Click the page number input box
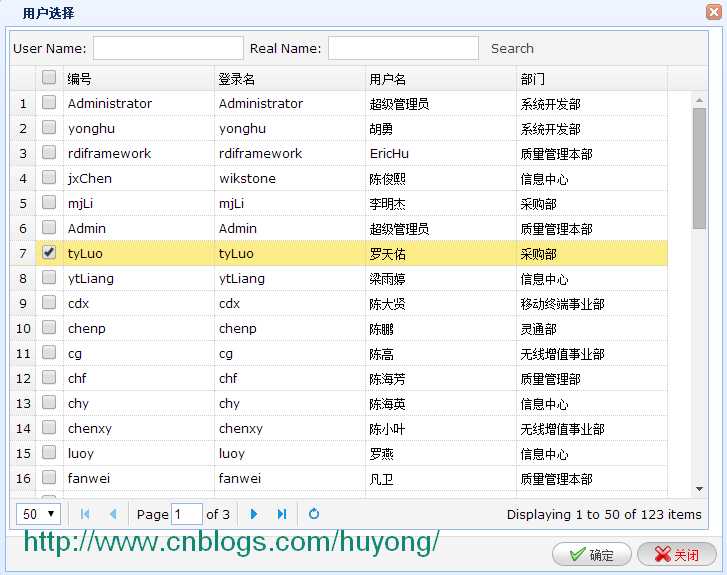 pyautogui.click(x=187, y=514)
